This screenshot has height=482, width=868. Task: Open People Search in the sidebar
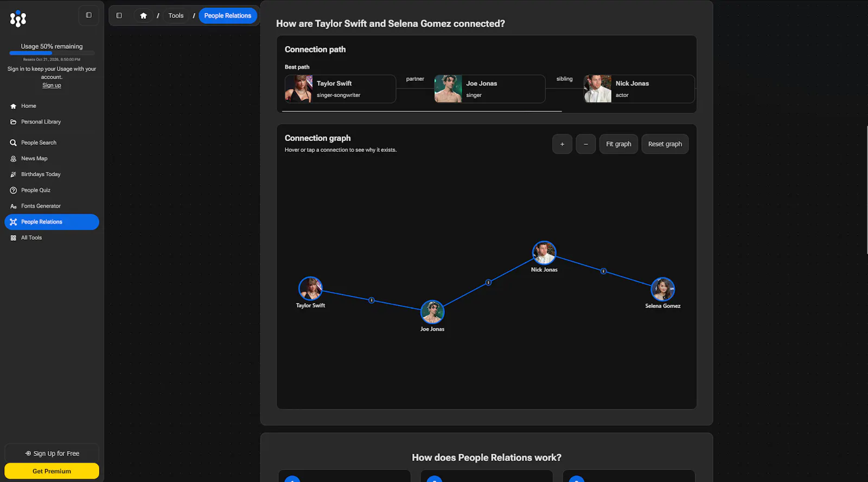[x=52, y=143]
